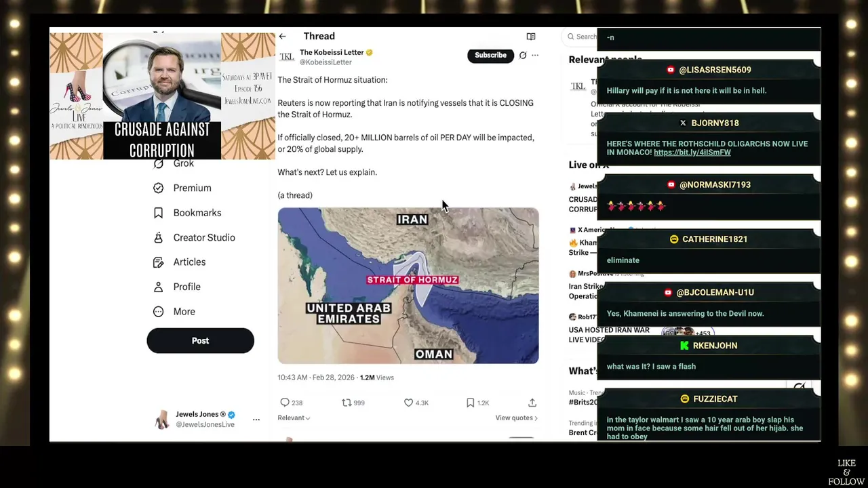Open Creator Studio in the sidebar
Image resolution: width=868 pixels, height=488 pixels.
tap(204, 237)
